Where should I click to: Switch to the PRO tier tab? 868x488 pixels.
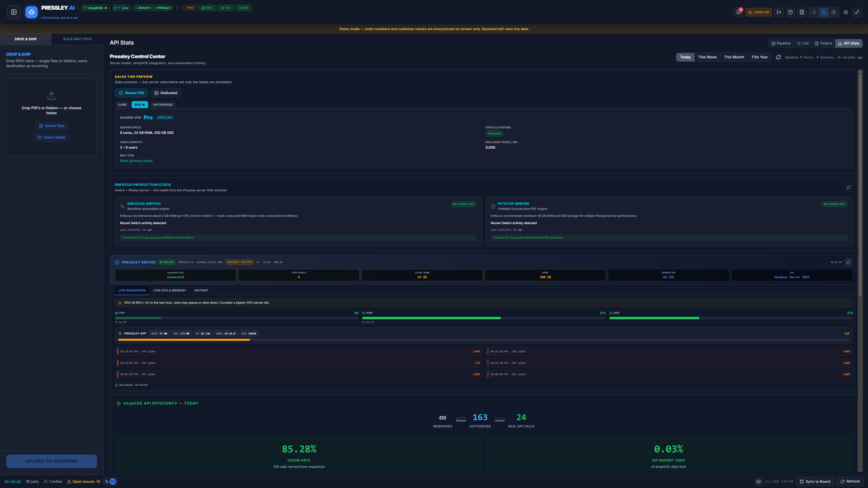point(139,105)
